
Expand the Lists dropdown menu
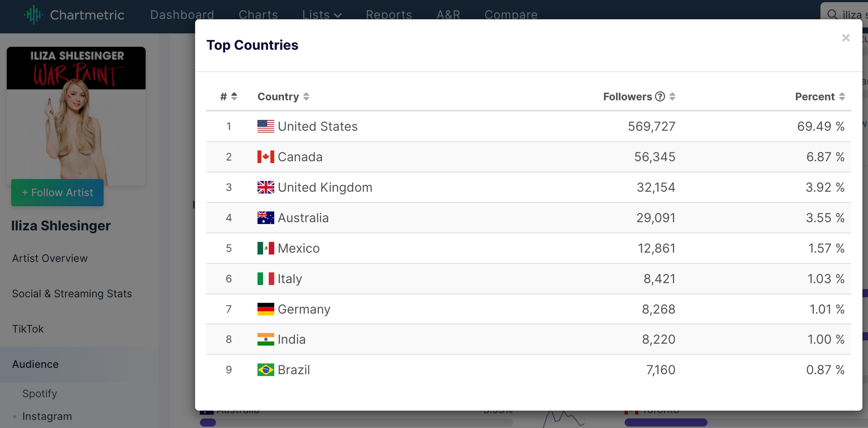(x=322, y=15)
